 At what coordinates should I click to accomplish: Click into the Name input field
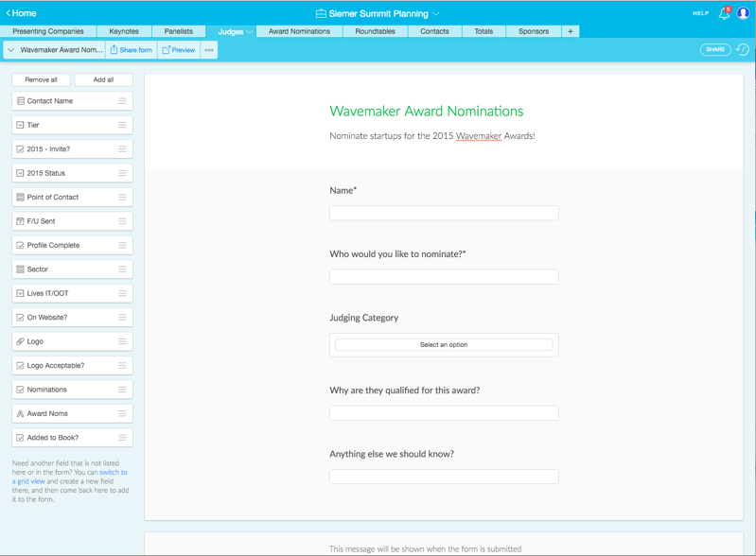[x=444, y=213]
